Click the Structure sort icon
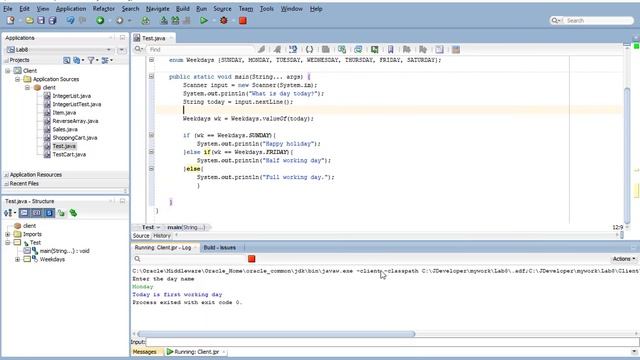Screen dimensions: 640x360 [x=8, y=213]
